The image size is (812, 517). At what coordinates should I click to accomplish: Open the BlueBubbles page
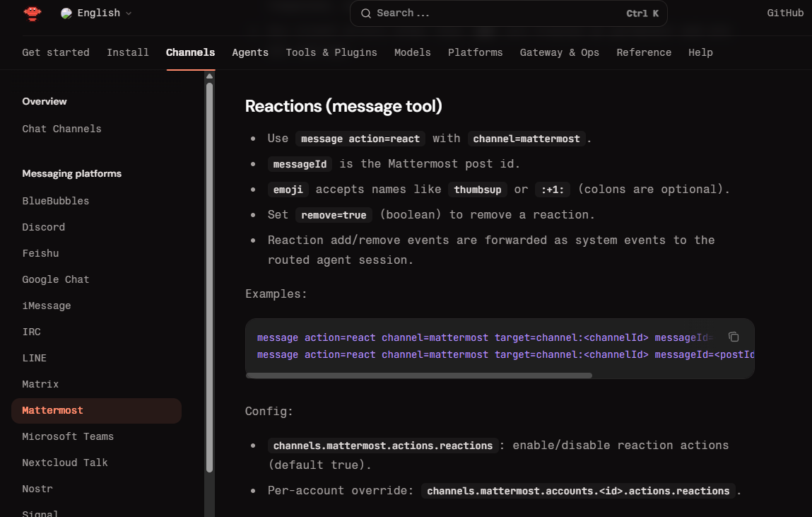pyautogui.click(x=55, y=201)
